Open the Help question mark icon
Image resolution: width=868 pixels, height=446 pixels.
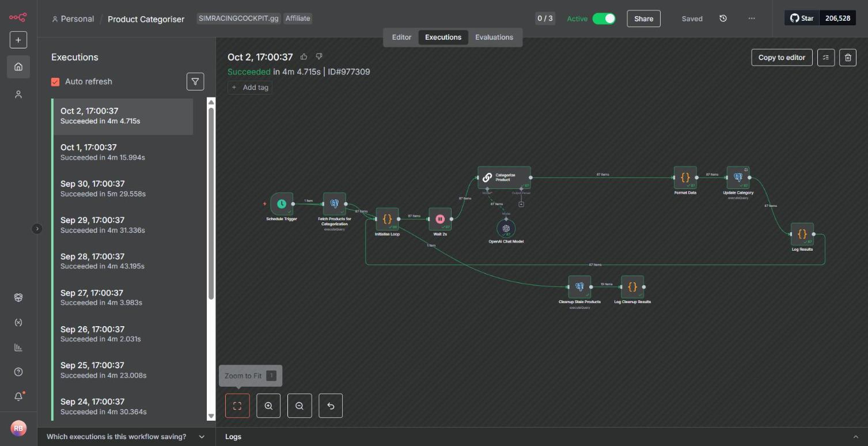tap(18, 372)
